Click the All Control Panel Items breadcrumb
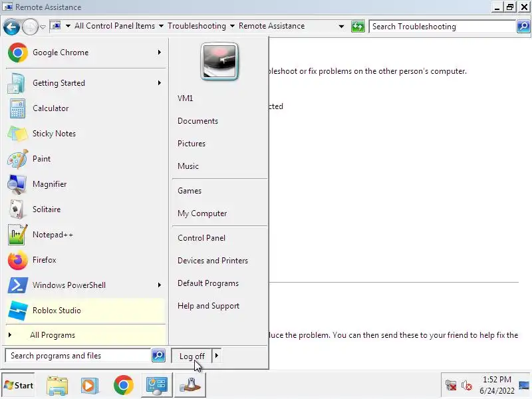The width and height of the screenshot is (532, 399). pos(114,26)
